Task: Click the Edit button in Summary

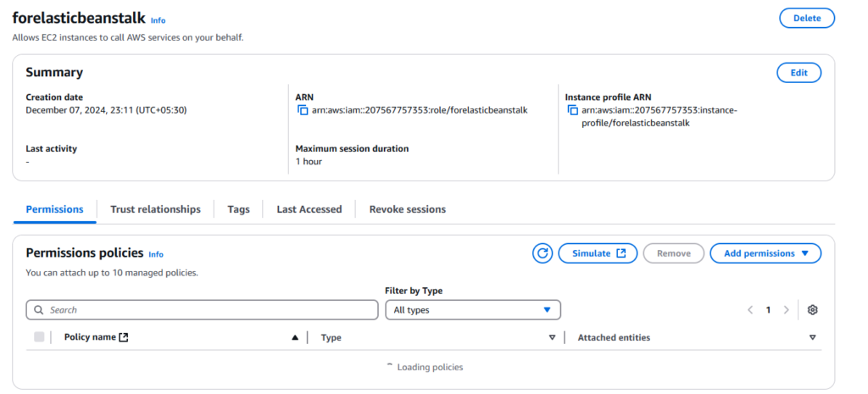Action: coord(798,73)
